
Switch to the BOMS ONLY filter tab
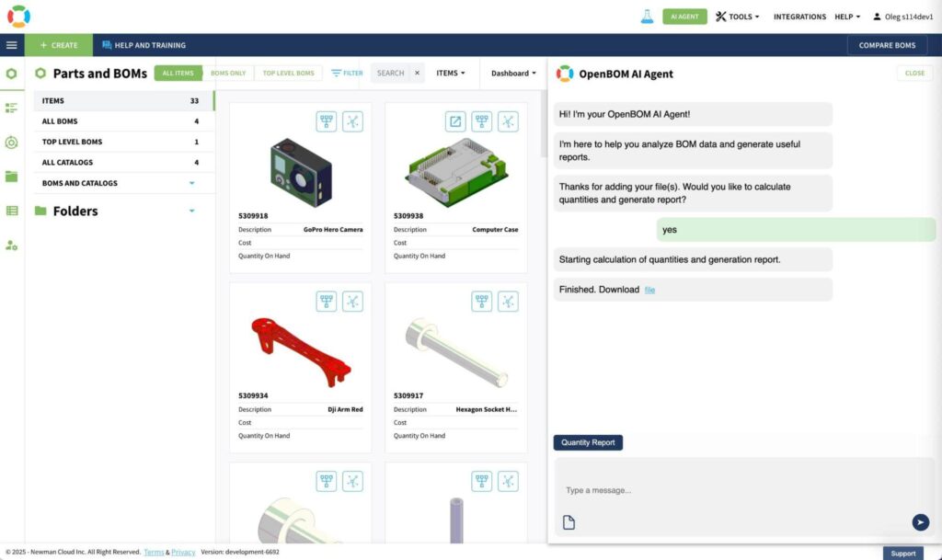(228, 74)
